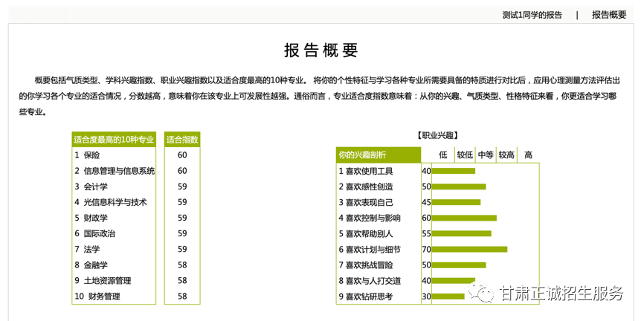
Task: Choose the 光信息科学与技术 major
Action: point(115,202)
